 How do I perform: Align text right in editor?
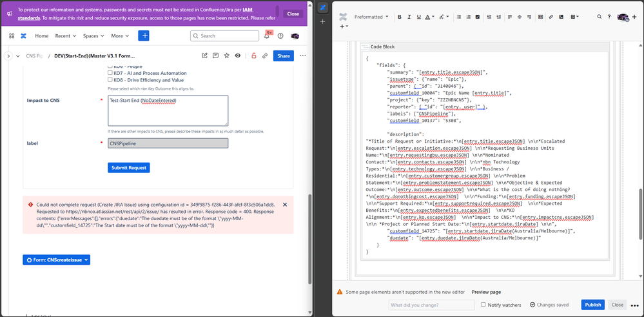coord(529,17)
